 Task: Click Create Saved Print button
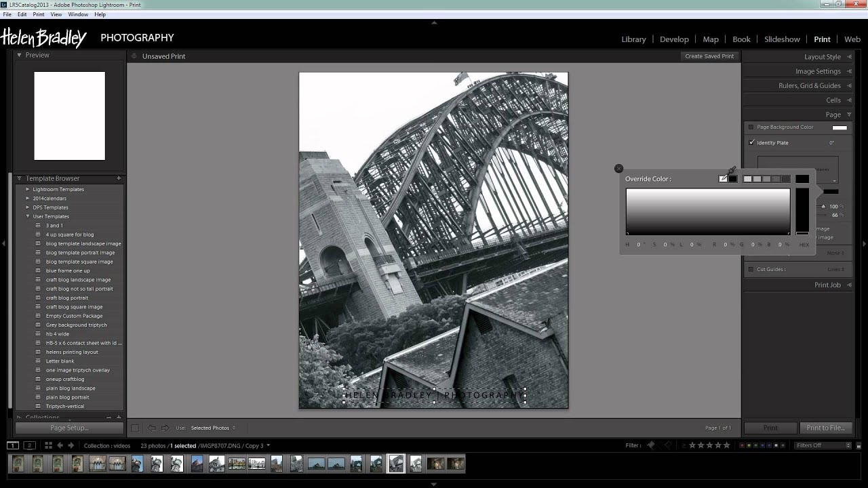coord(709,56)
